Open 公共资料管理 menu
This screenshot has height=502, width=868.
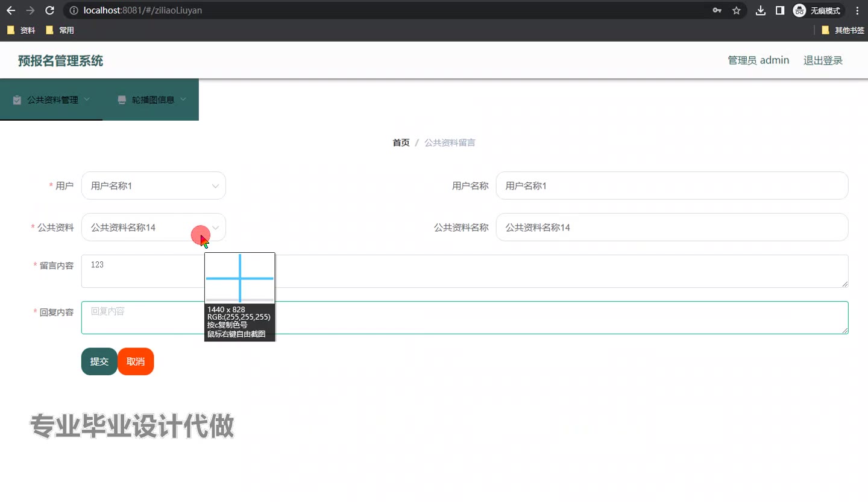point(51,100)
